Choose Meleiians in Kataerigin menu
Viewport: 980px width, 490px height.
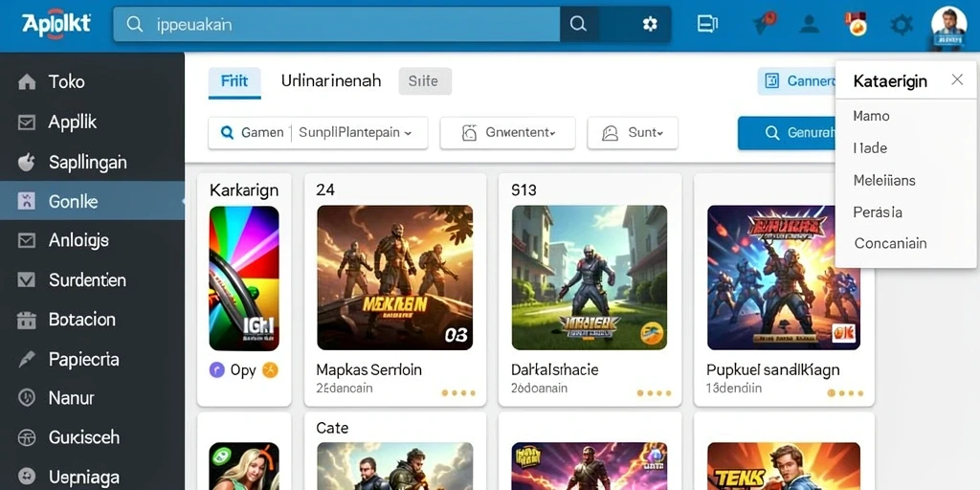click(x=883, y=181)
